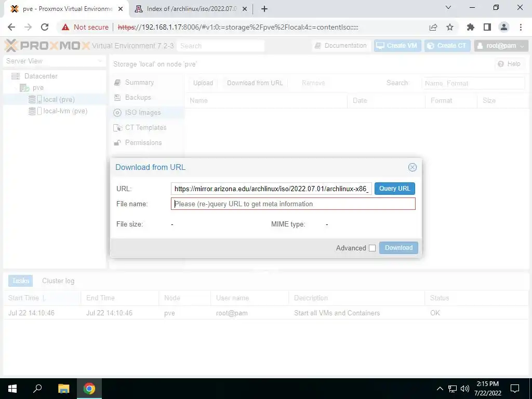This screenshot has width=532, height=399.
Task: Close the Index of /archlinux tab
Action: (x=245, y=9)
